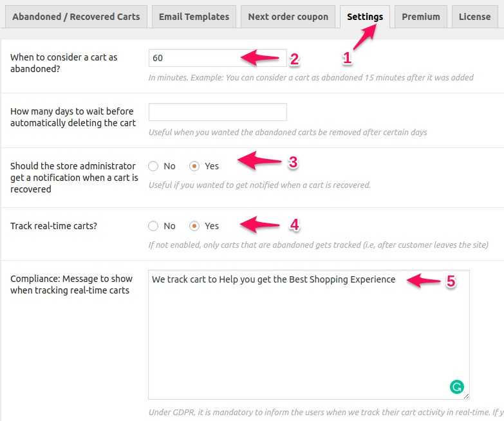Click the 'When to consider a cart as abandoned?' label

[64, 63]
